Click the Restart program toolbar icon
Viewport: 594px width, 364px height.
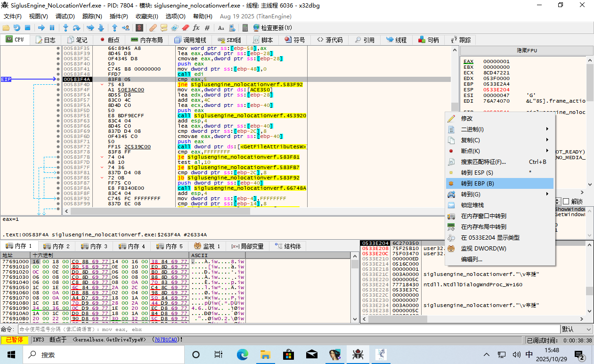[16, 28]
